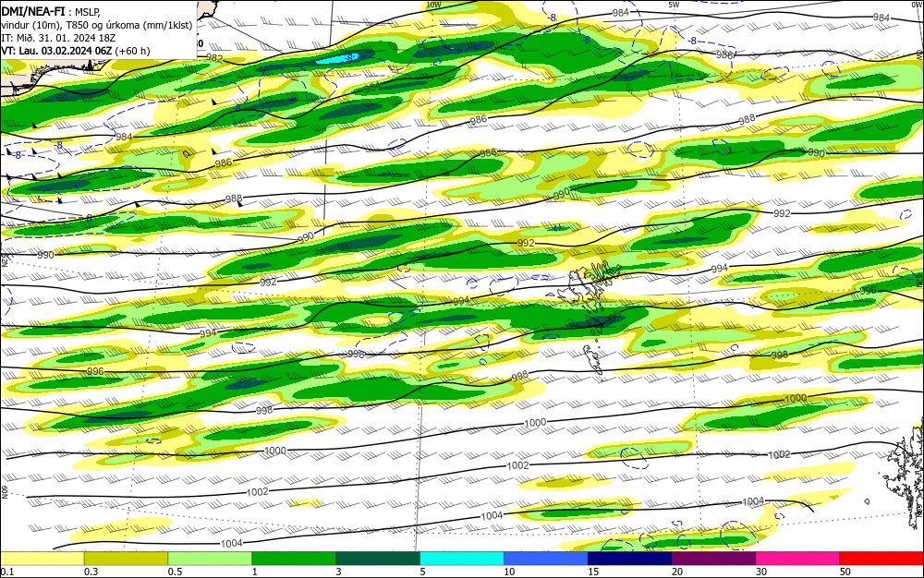Image resolution: width=924 pixels, height=578 pixels.
Task: Click the purple 20–30 legend color band
Action: coord(713,558)
